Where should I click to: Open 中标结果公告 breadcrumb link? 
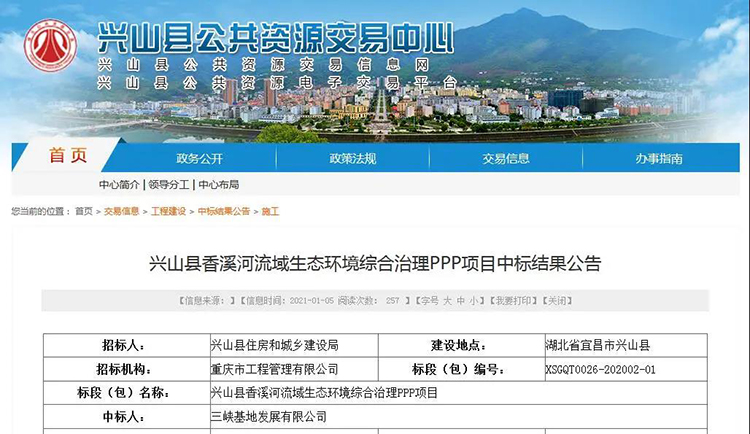pos(224,211)
